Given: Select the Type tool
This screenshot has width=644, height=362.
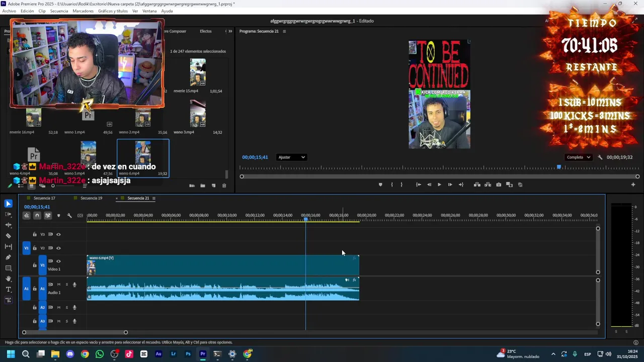Looking at the screenshot, I should [x=8, y=289].
